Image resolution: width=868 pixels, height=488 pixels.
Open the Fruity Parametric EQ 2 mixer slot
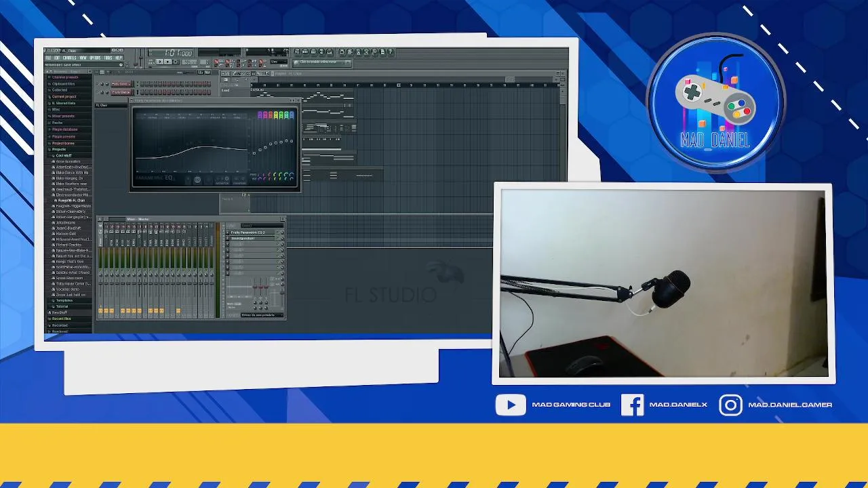[252, 232]
